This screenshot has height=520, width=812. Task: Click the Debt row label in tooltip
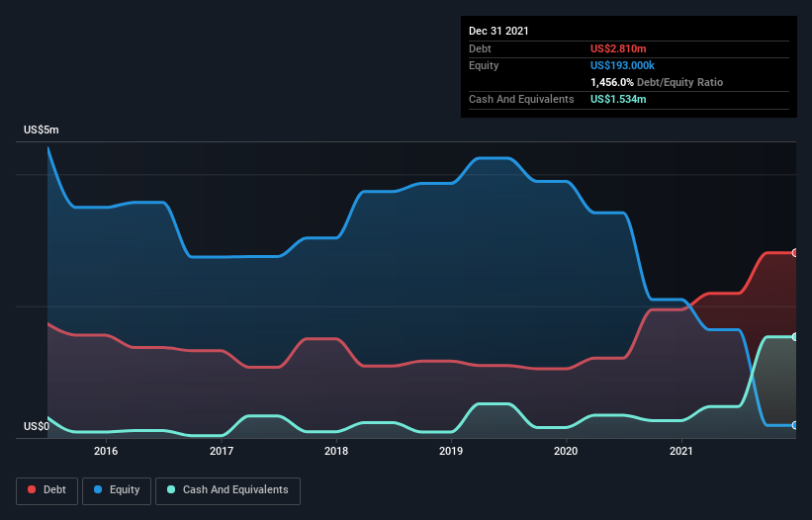(480, 48)
